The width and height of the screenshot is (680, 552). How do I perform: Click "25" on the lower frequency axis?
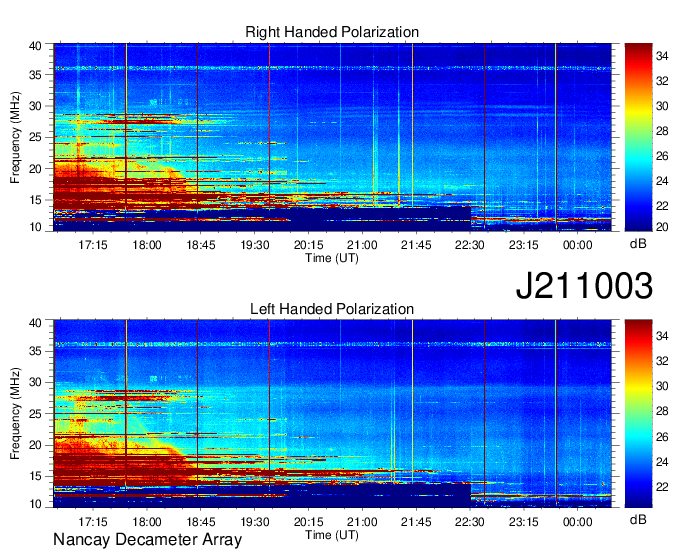point(35,414)
